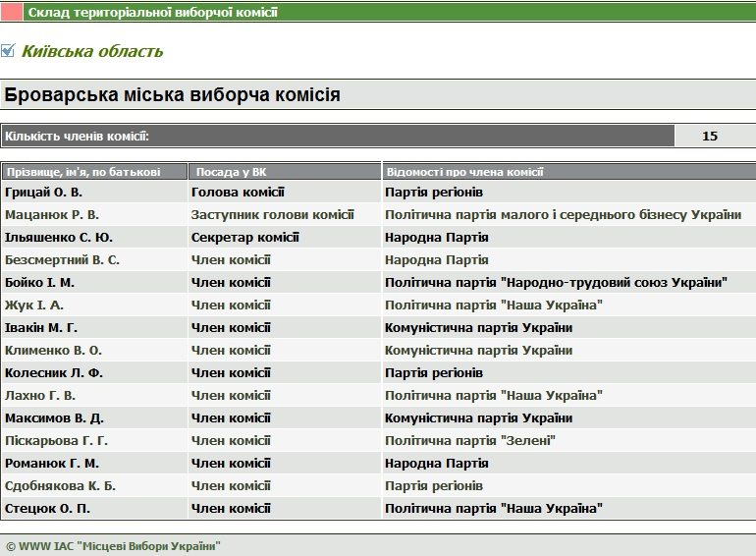756x556 pixels.
Task: Click the label Кількість членів комісії
Action: (x=78, y=137)
